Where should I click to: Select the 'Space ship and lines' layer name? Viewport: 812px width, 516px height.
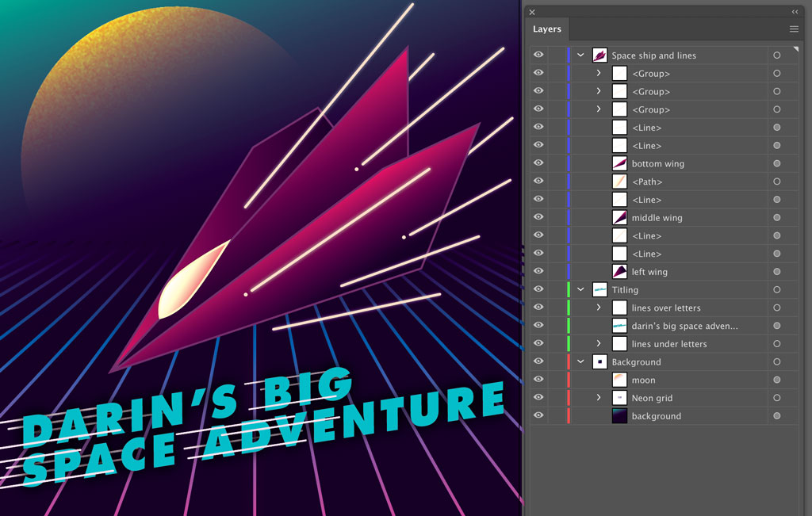653,55
